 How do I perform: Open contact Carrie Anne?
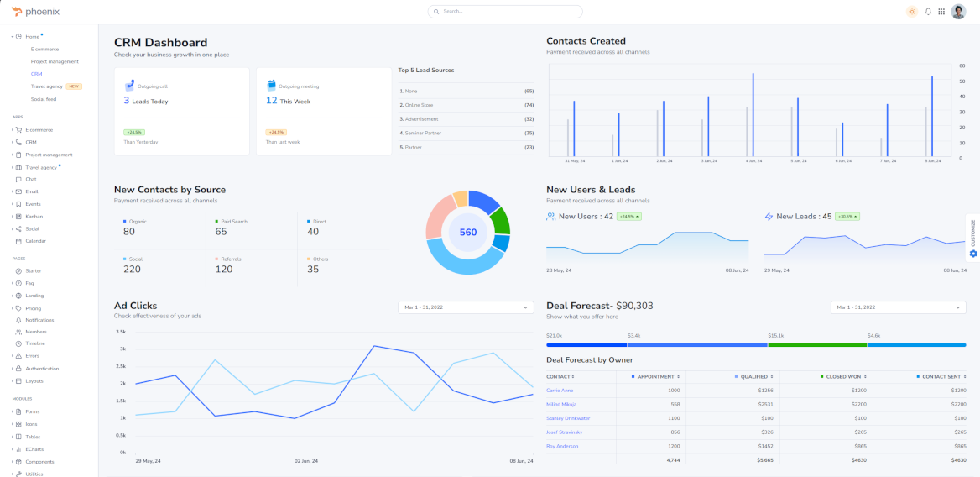[x=560, y=391]
